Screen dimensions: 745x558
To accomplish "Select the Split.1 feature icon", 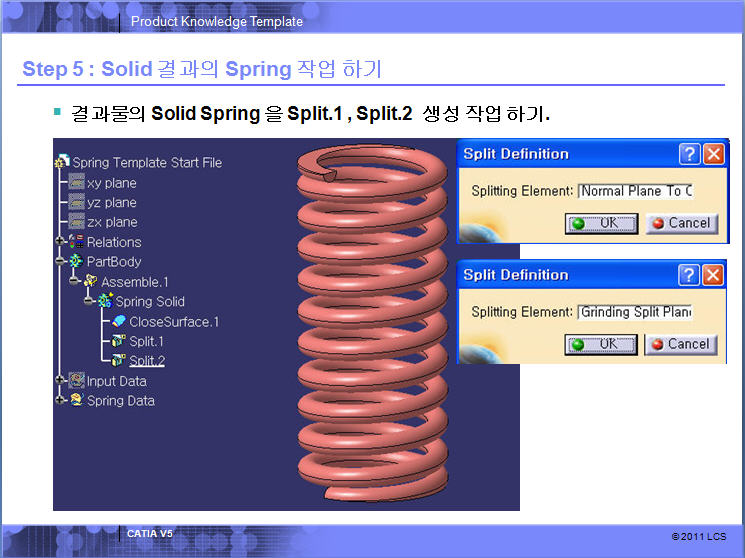I will coord(118,342).
